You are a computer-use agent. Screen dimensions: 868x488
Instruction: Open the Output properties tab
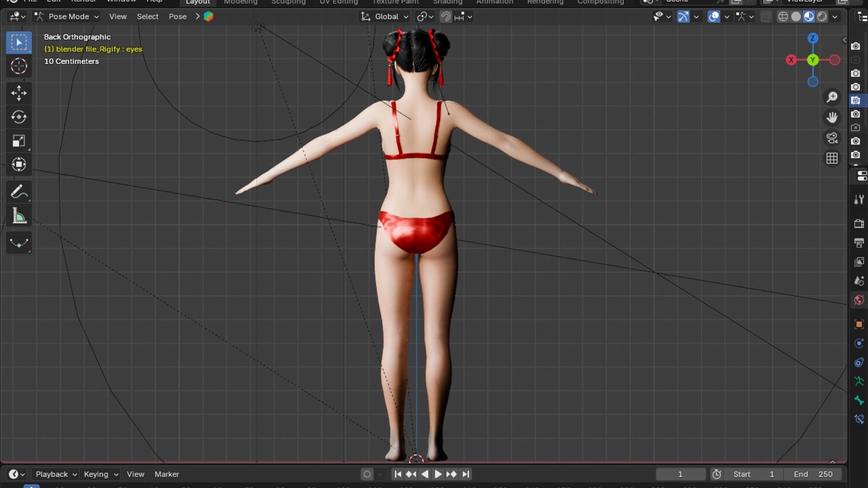[859, 243]
